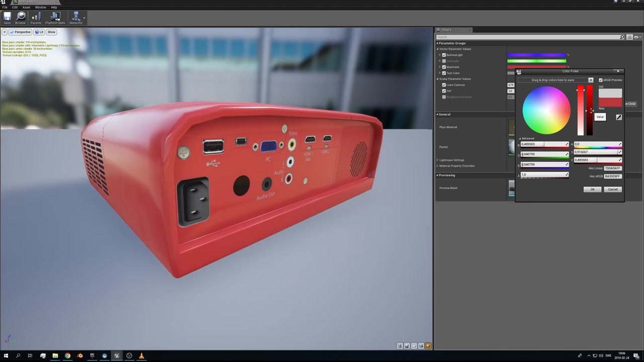Toggle the sRGB Preview checkbox
Viewport: 644px width, 362px height.
(601, 80)
